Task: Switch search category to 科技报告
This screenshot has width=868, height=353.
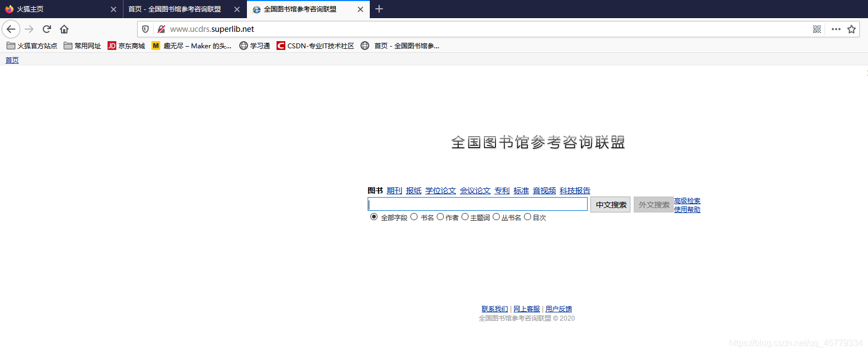Action: click(x=575, y=190)
